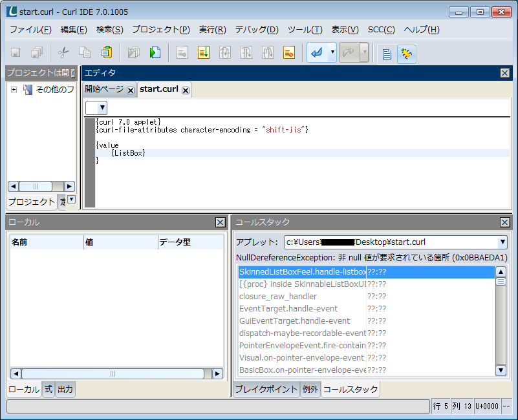Select the {proc} inside SkinnableListBoxUI frame
Image resolution: width=518 pixels, height=420 pixels.
tap(367, 284)
